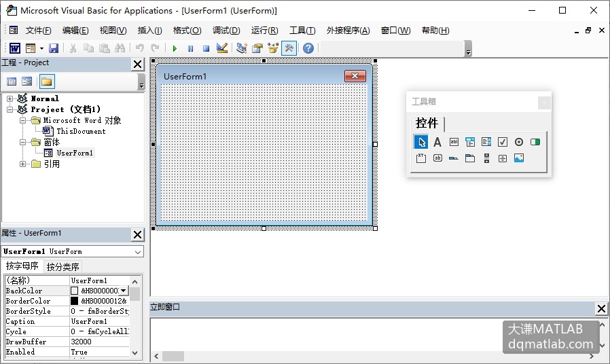Select the Select Objects pointer tool in Toolbox

pyautogui.click(x=421, y=142)
